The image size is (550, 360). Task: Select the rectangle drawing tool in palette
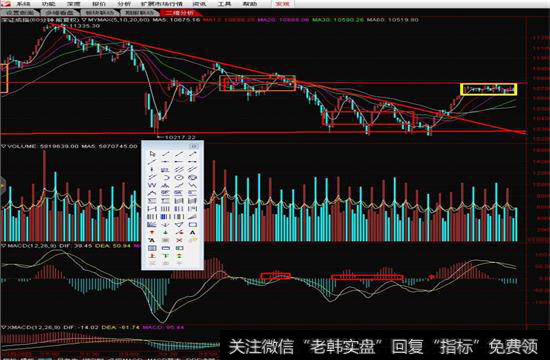193,225
